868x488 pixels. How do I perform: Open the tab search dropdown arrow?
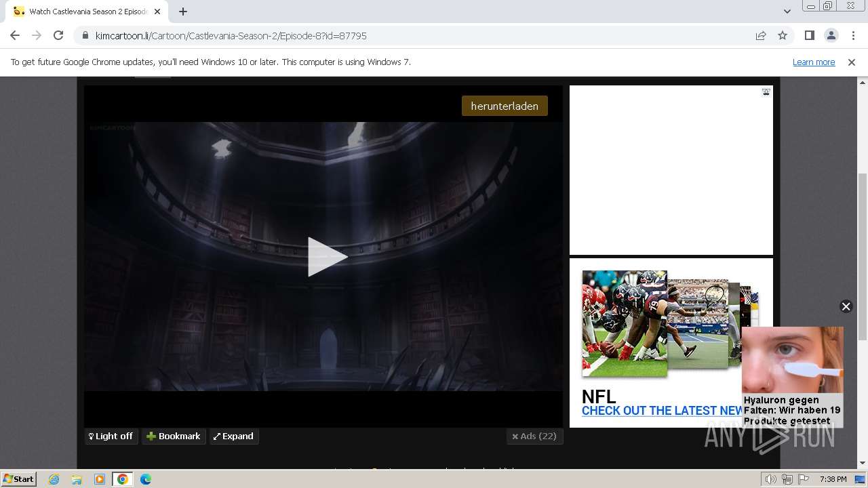787,12
